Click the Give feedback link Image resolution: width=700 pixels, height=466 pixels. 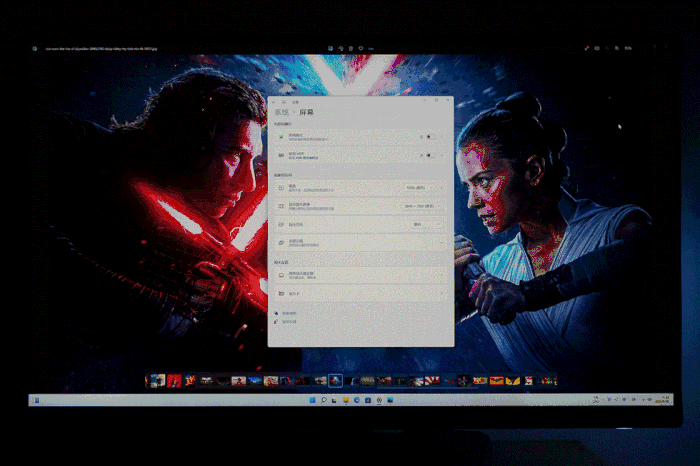click(x=289, y=321)
